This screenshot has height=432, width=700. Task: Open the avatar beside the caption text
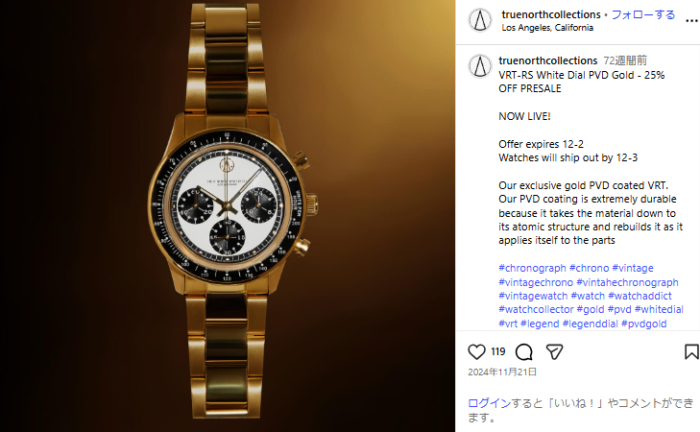click(480, 66)
